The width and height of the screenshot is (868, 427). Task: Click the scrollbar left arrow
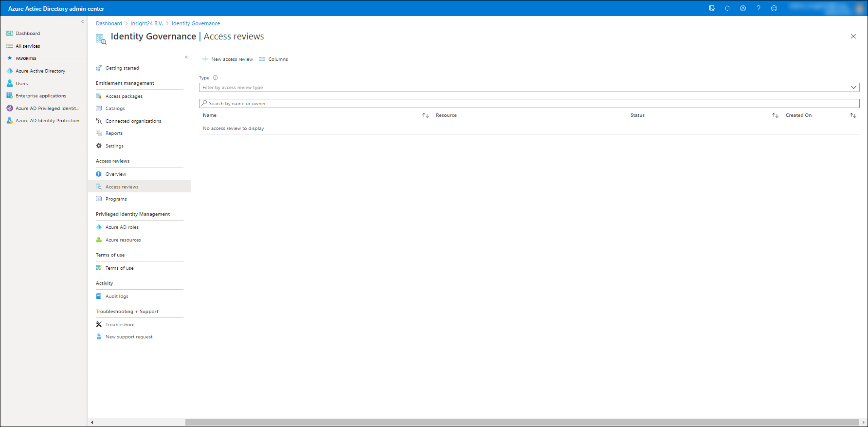point(92,422)
